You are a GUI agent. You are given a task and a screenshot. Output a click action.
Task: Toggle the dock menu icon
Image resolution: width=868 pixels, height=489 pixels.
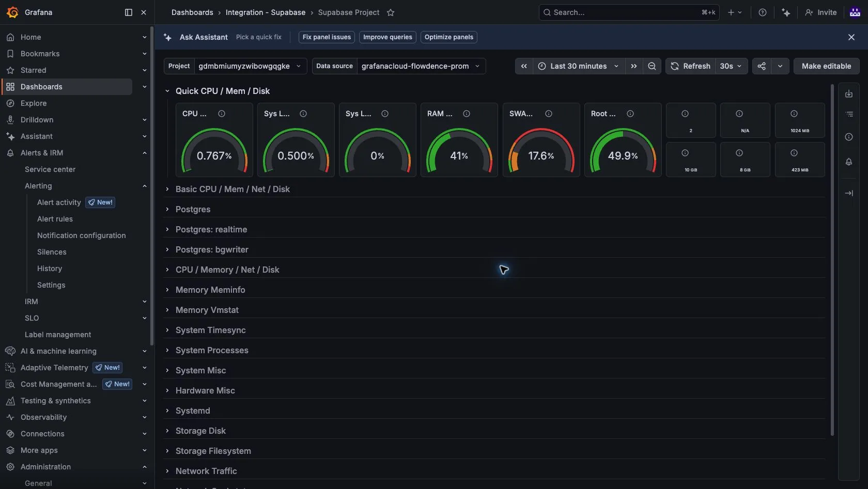pos(129,12)
